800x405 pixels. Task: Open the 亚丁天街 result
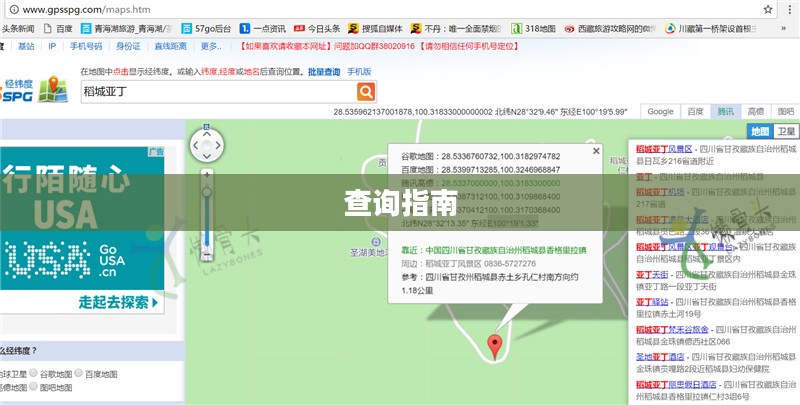652,274
